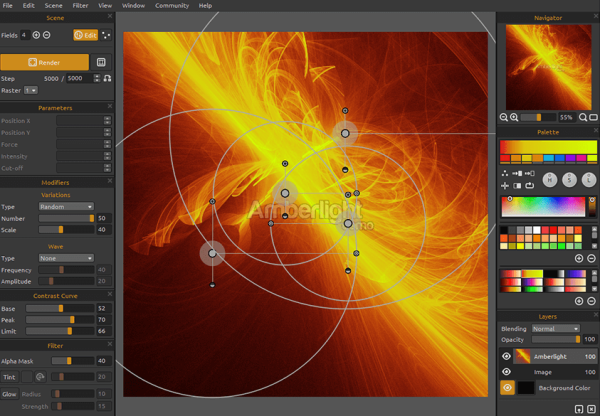Image resolution: width=600 pixels, height=416 pixels.
Task: Remove a color swatch from the swatch library
Action: point(591,258)
